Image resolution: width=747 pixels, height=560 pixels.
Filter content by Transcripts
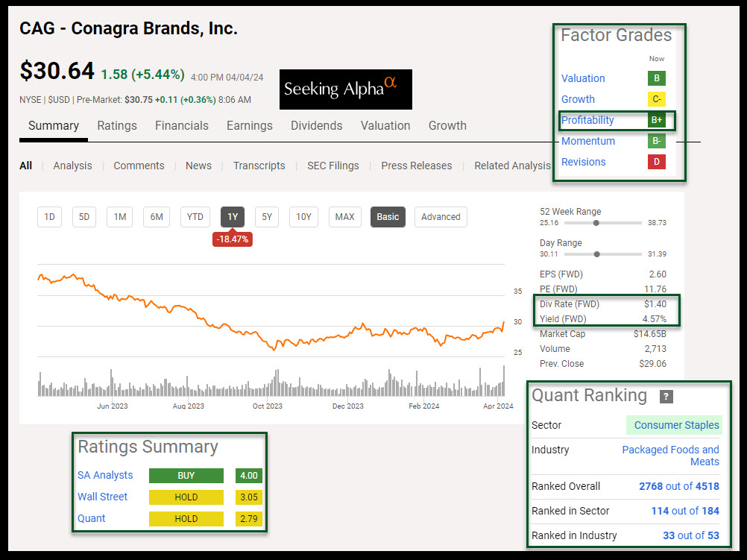coord(259,166)
